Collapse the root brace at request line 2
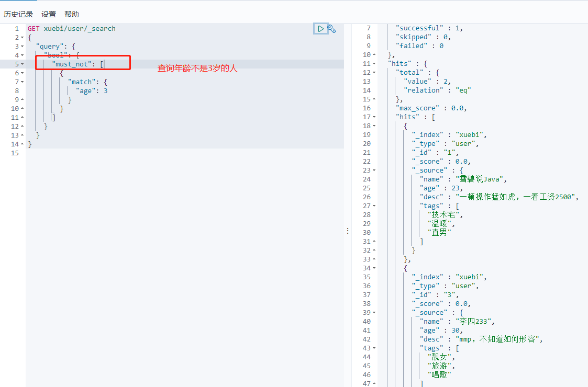Screen dimensions: 588x387 22,38
